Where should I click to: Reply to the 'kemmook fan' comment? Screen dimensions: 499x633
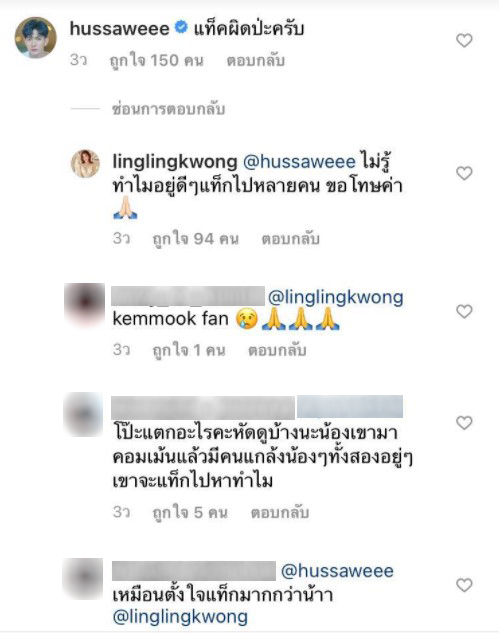click(x=277, y=350)
